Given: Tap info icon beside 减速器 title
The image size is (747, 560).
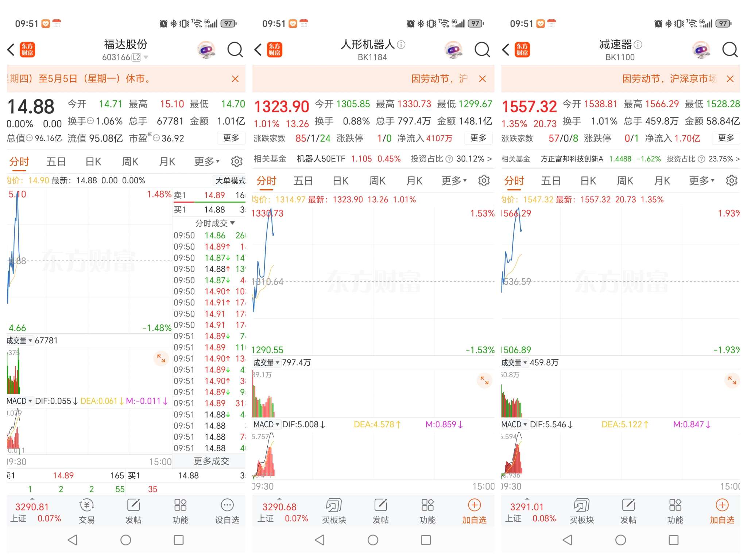Looking at the screenshot, I should click(x=638, y=44).
